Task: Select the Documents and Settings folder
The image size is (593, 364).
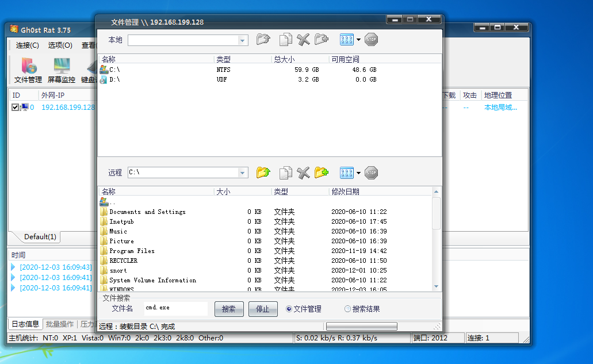Action: (x=147, y=212)
